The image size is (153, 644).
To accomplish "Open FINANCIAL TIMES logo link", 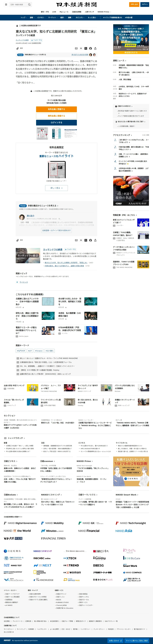I will 53,538.
